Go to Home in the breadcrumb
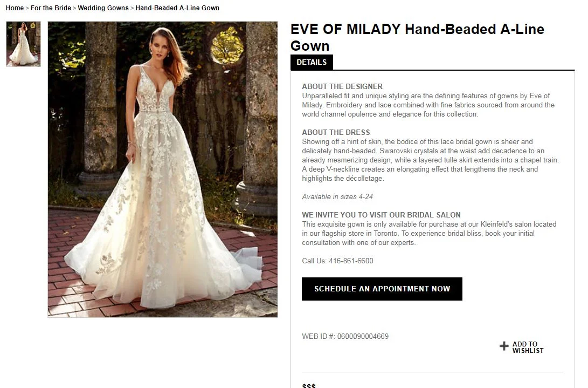 (15, 8)
